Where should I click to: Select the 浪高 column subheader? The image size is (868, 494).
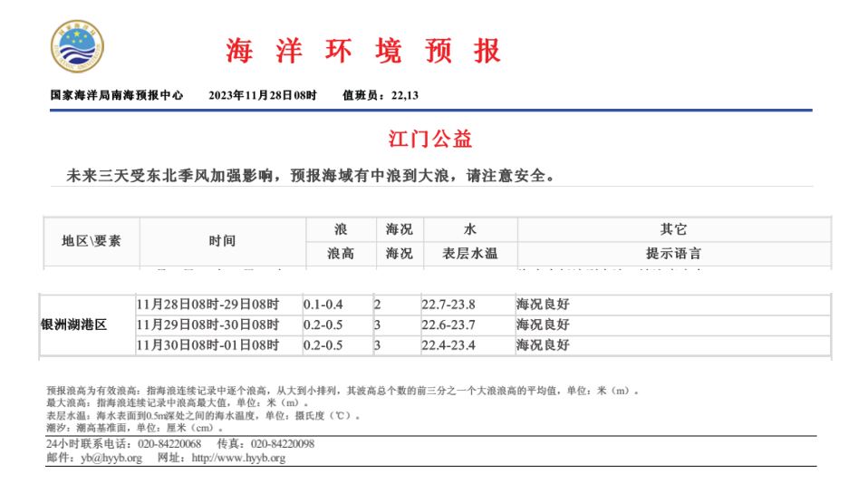tap(341, 254)
